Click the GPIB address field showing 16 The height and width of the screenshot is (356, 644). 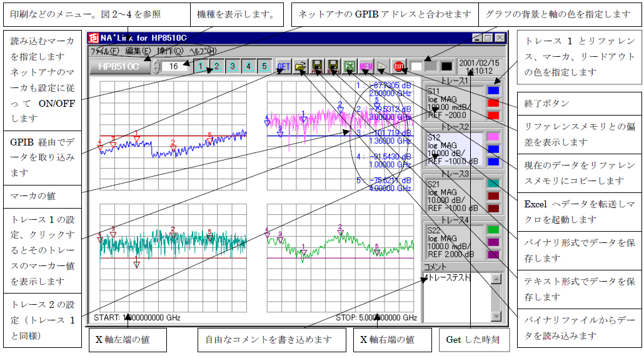(x=174, y=66)
